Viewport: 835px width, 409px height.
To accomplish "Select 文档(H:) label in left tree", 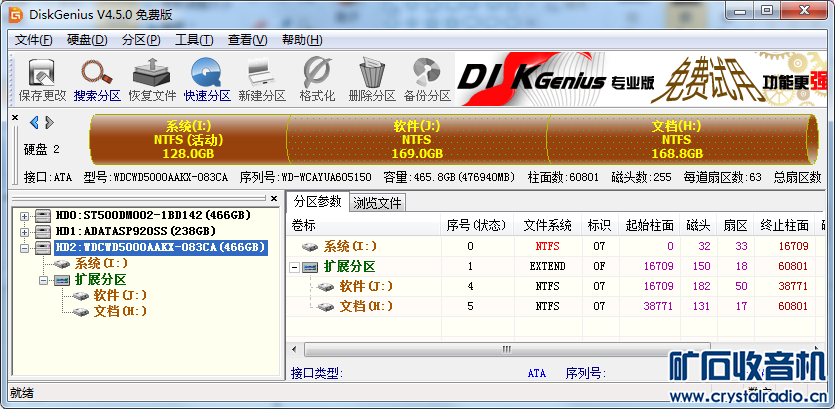I will (x=120, y=312).
